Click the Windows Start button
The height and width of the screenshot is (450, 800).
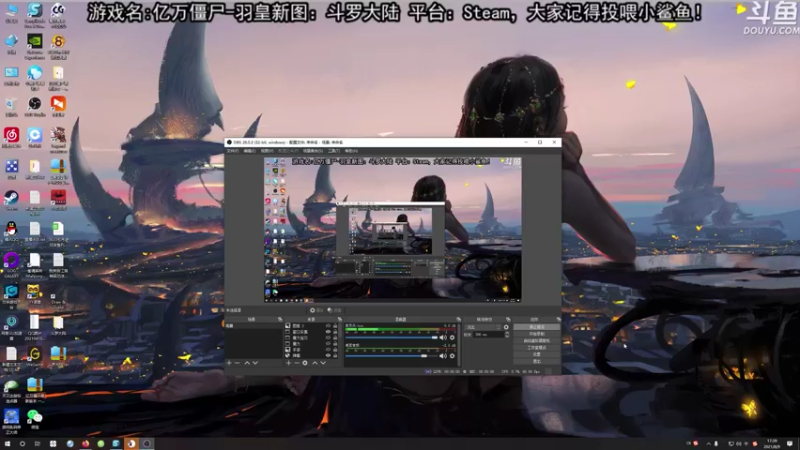7,444
